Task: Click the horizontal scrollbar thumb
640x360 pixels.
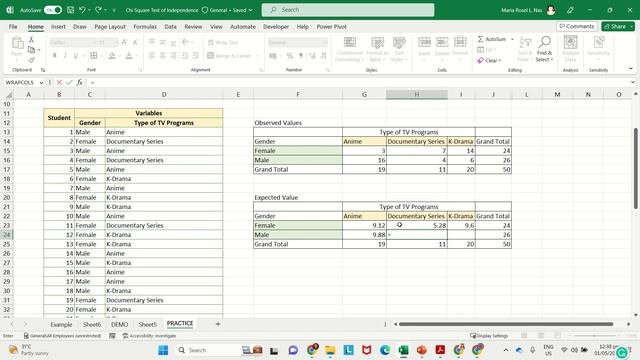Action: pos(506,324)
